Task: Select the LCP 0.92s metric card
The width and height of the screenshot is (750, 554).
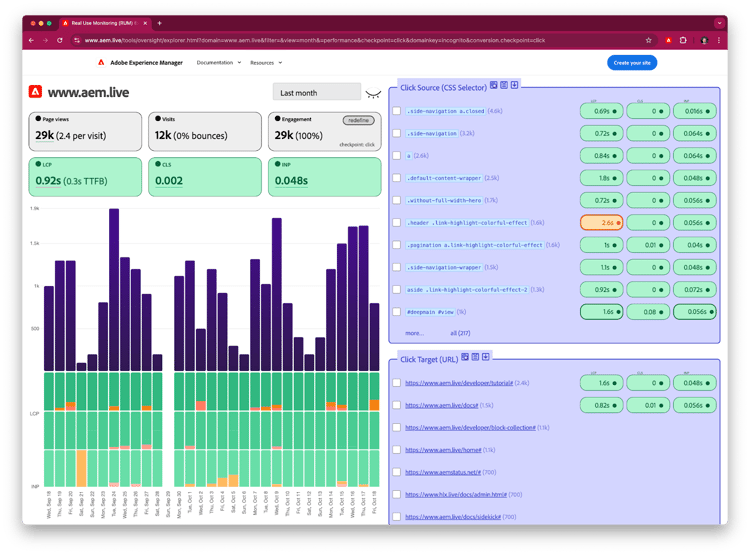Action: pos(85,177)
